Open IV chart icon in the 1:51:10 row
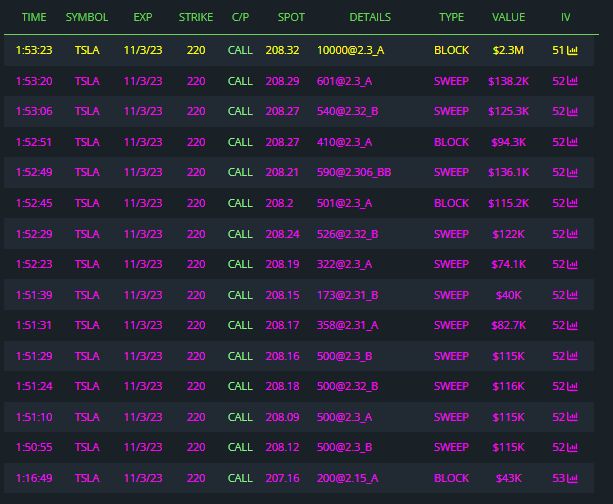The width and height of the screenshot is (613, 504). point(572,417)
